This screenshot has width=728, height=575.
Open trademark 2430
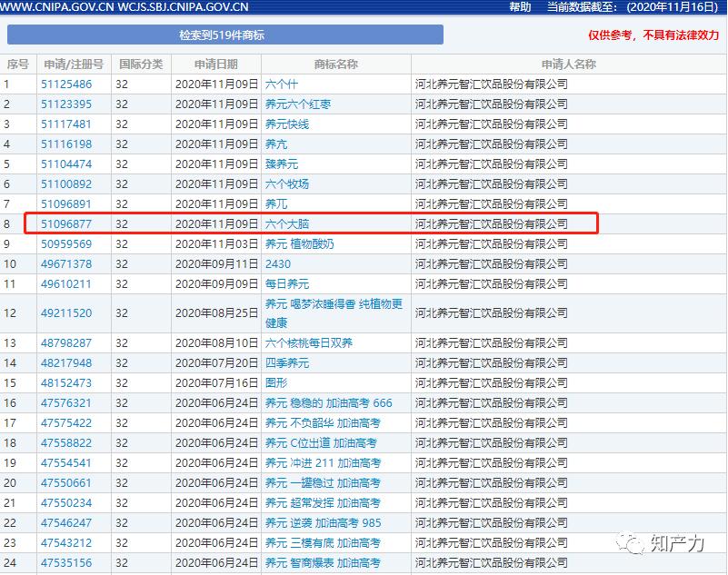[277, 263]
